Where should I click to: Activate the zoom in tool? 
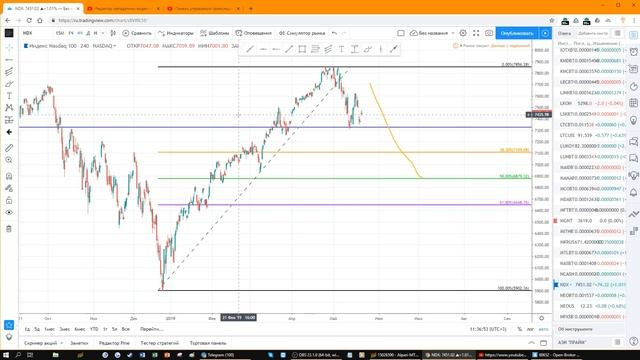(x=9, y=160)
